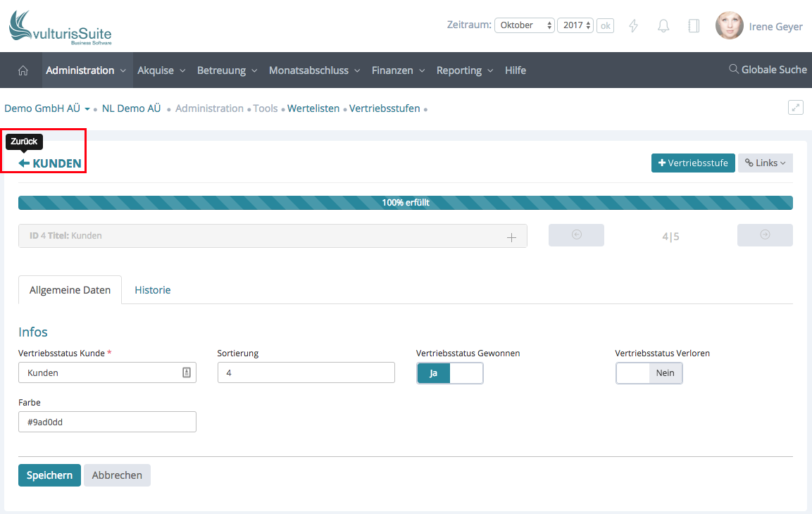Image resolution: width=812 pixels, height=514 pixels.
Task: Toggle Vertriebsstatus Gewonnen switch
Action: 450,373
